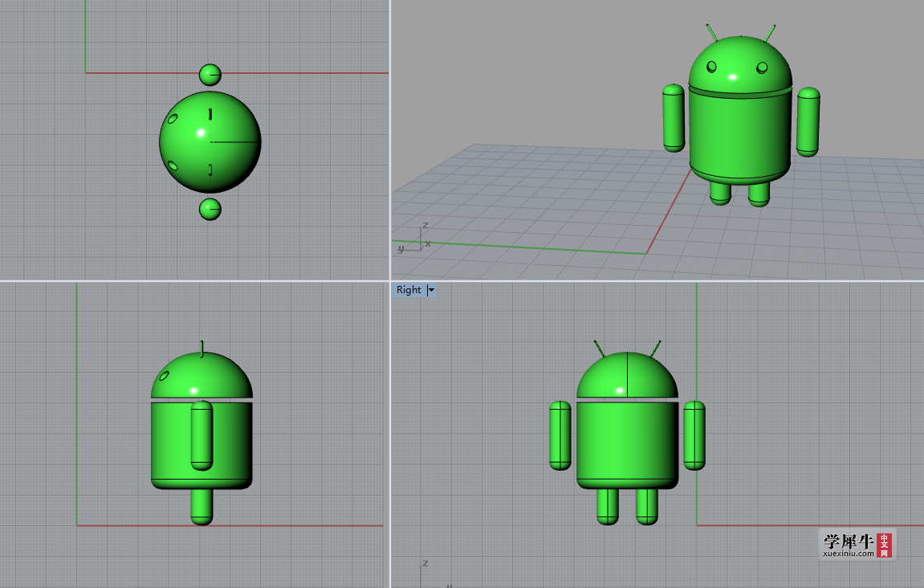Select the head dome in the side-profile viewport
Viewport: 924px width, 588px height.
coord(201,375)
